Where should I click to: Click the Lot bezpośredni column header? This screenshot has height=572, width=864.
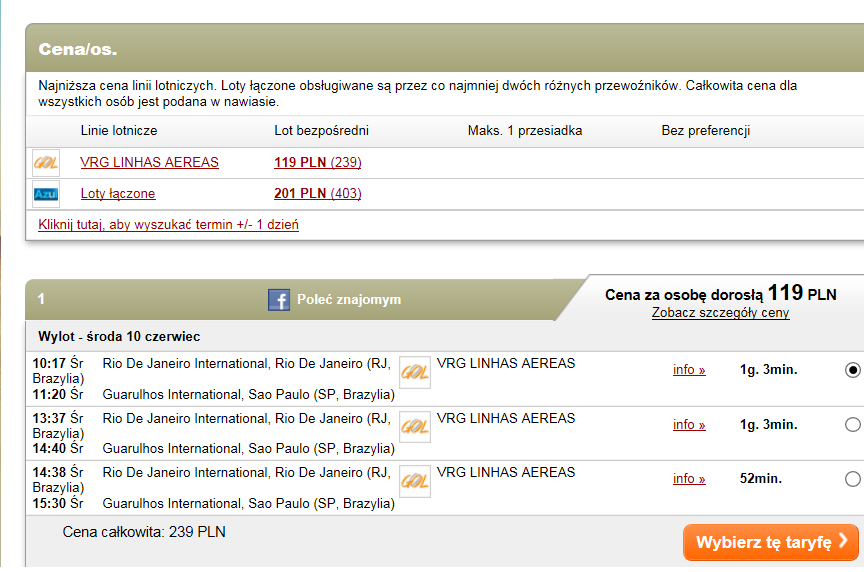322,131
